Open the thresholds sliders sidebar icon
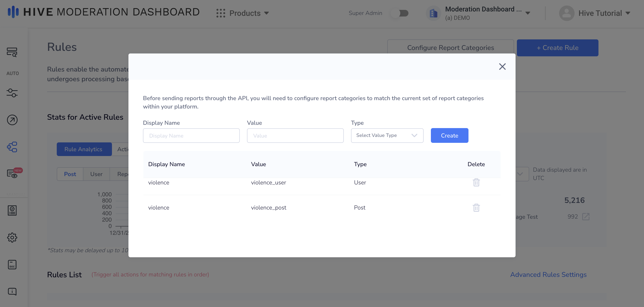The height and width of the screenshot is (307, 644). [x=12, y=93]
